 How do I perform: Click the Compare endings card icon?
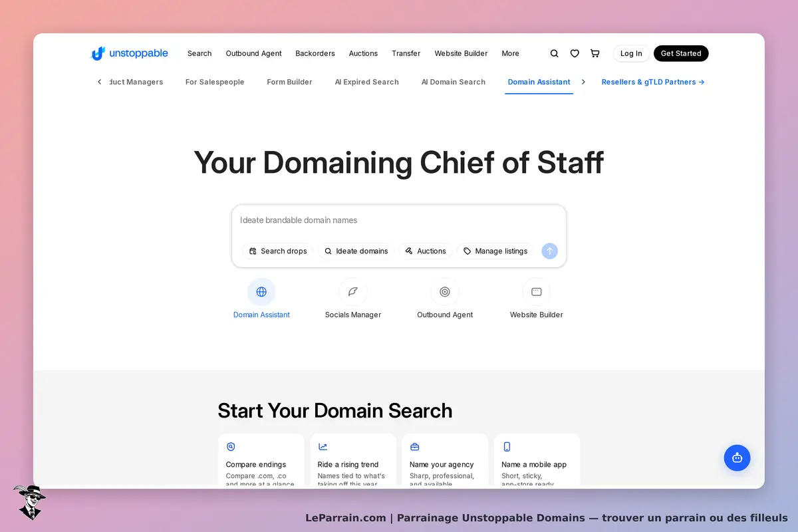click(231, 447)
